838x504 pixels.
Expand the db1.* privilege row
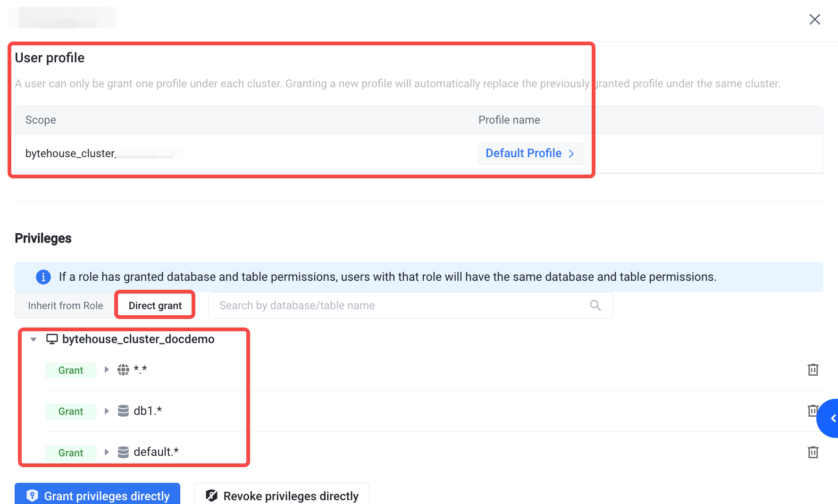[107, 411]
